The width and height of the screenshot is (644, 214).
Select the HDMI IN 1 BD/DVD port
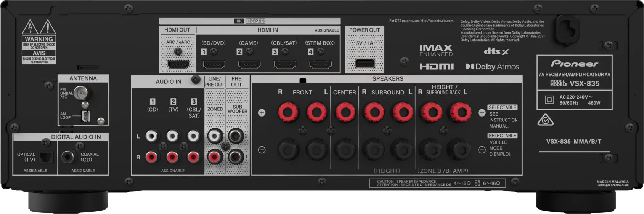[x=214, y=64]
